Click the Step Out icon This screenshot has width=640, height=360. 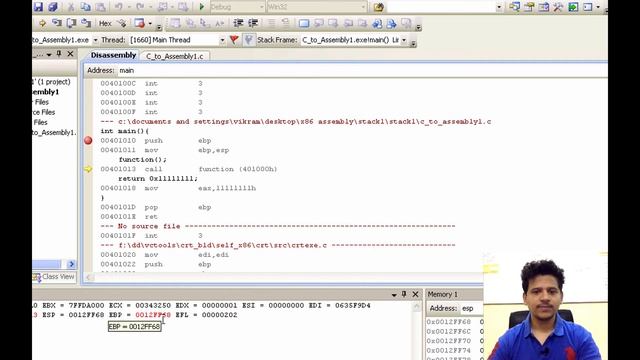click(86, 23)
